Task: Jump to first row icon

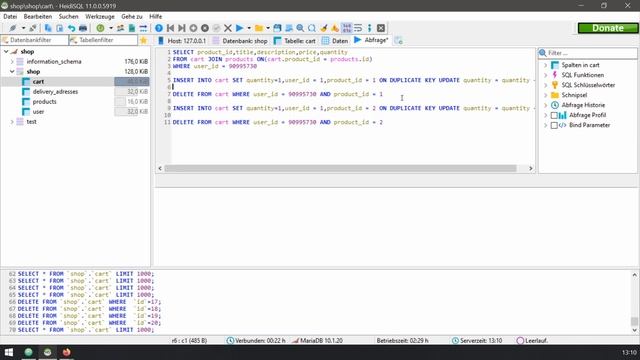Action: tap(170, 28)
